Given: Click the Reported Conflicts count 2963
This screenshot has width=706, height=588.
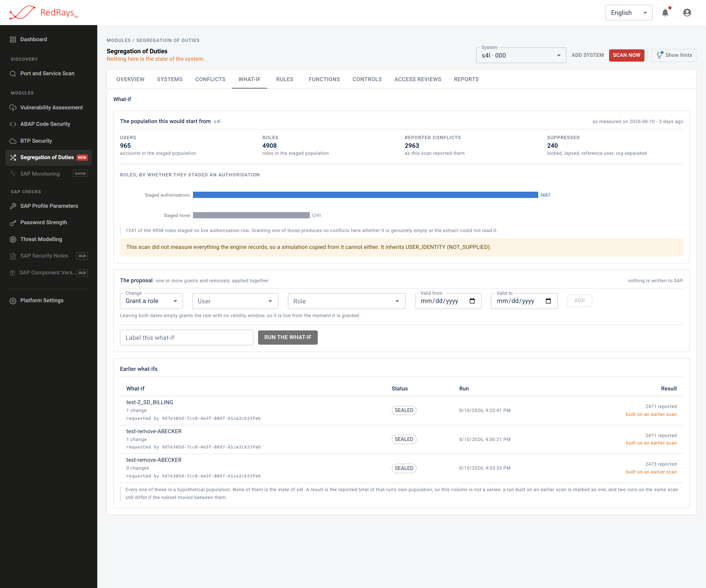Looking at the screenshot, I should 412,146.
